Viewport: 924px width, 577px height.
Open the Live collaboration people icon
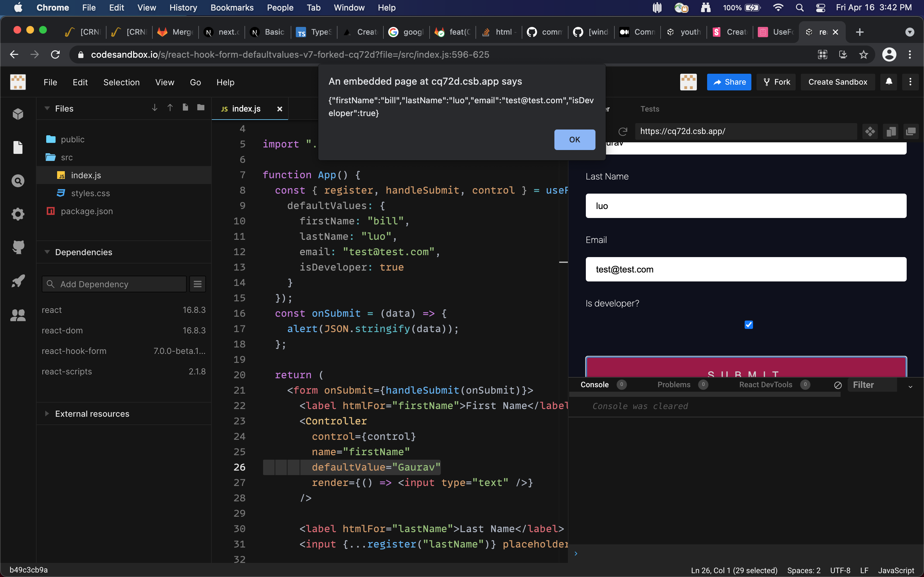click(18, 315)
